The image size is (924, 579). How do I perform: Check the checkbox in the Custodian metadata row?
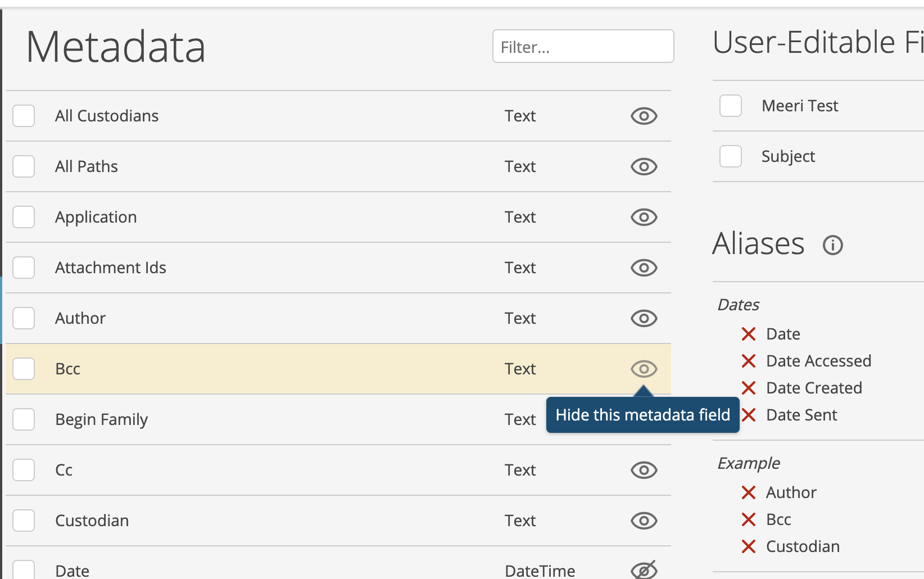[24, 521]
